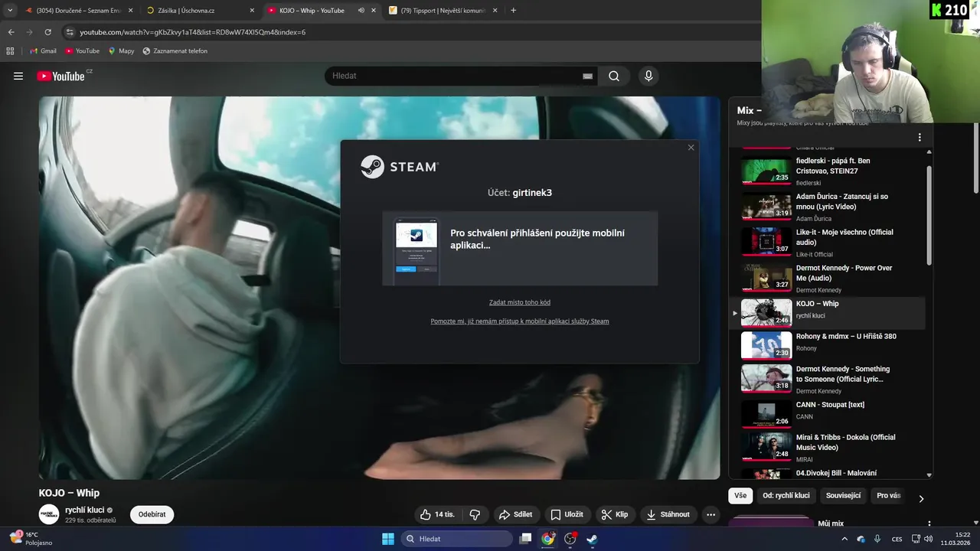This screenshot has width=980, height=551.
Task: Dislike the video
Action: [475, 514]
